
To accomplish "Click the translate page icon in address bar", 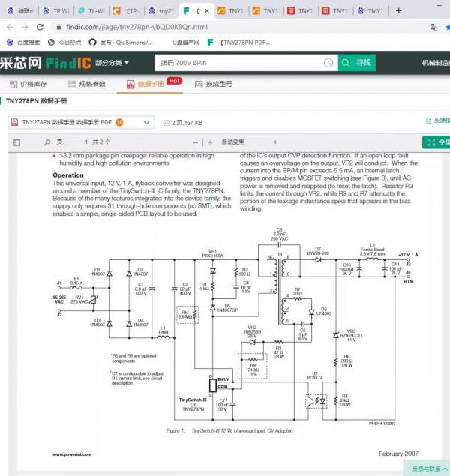I will click(x=434, y=27).
